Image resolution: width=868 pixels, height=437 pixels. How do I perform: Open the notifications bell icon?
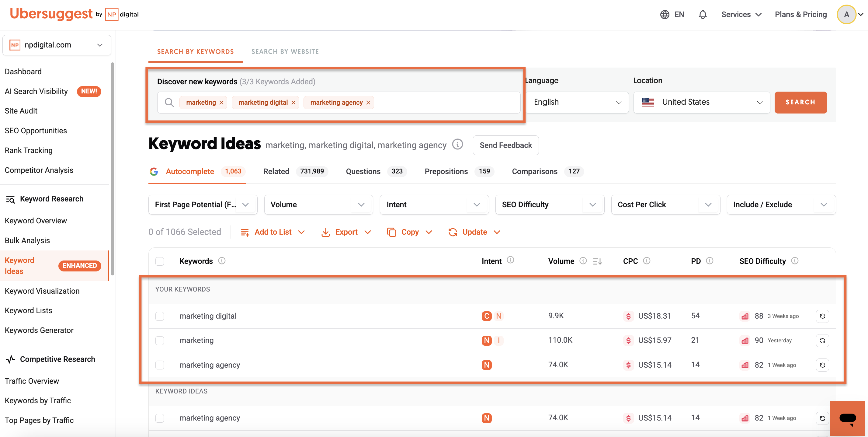tap(703, 15)
